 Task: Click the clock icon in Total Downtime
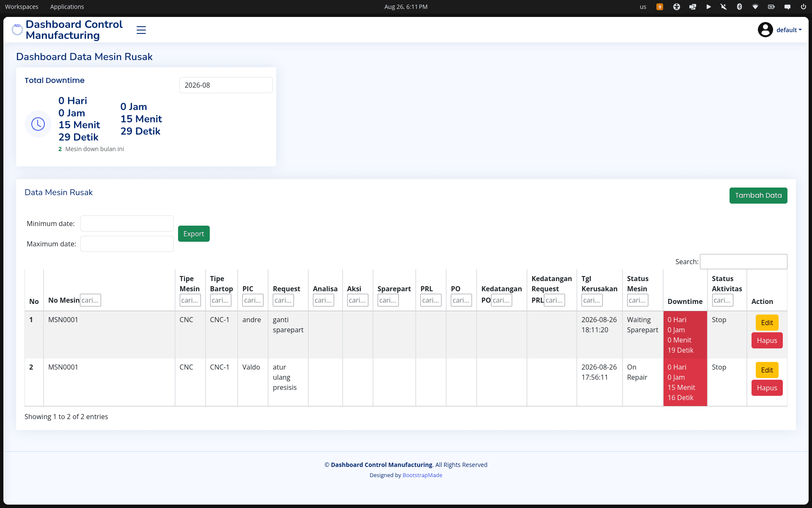point(38,124)
